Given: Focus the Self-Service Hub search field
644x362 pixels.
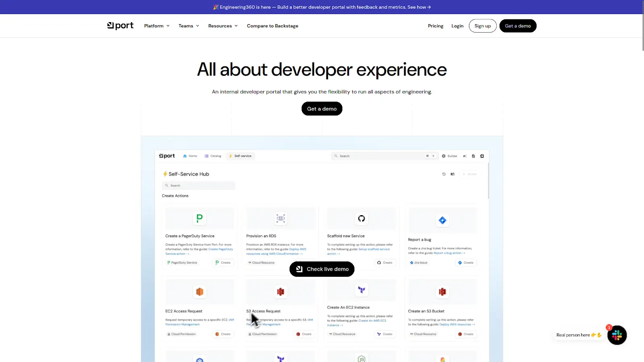Looking at the screenshot, I should pos(198,185).
